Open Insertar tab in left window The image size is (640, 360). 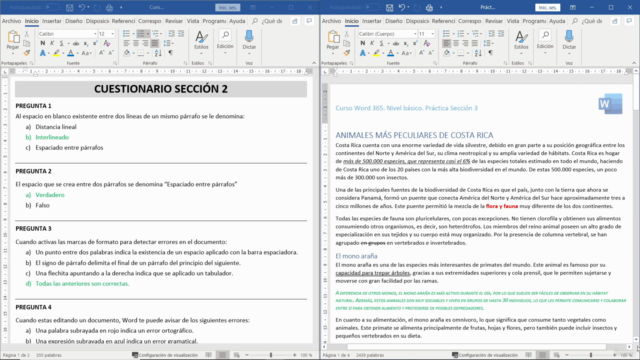[52, 21]
